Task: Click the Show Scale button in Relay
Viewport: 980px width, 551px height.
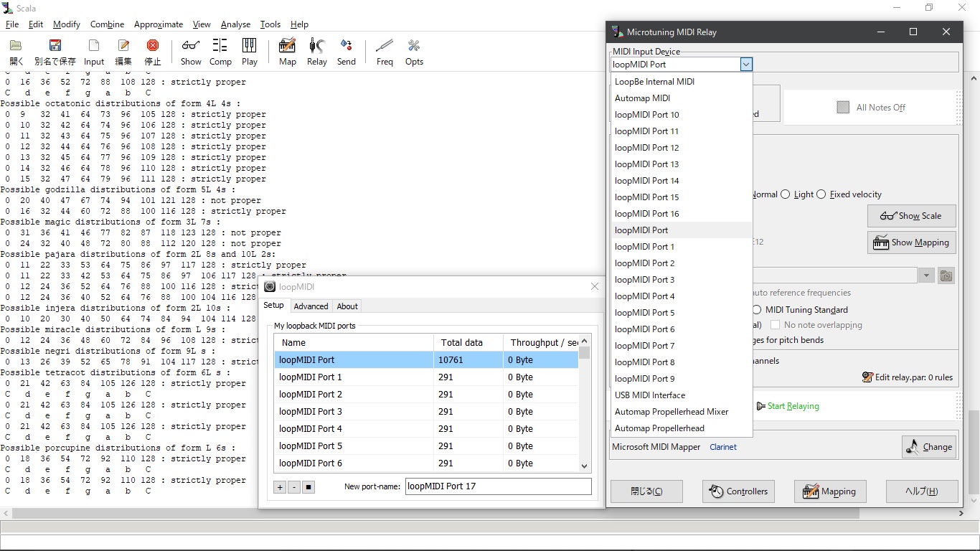Action: click(x=912, y=216)
